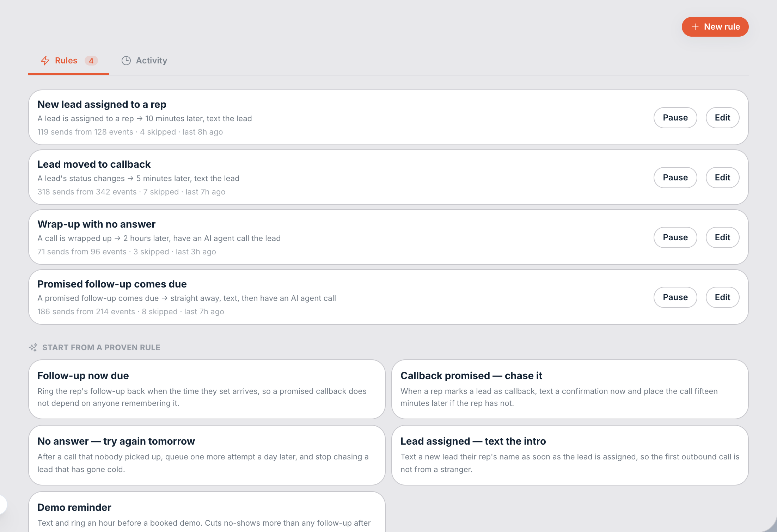The image size is (777, 532).
Task: Choose the Follow-up now due template
Action: tap(207, 389)
